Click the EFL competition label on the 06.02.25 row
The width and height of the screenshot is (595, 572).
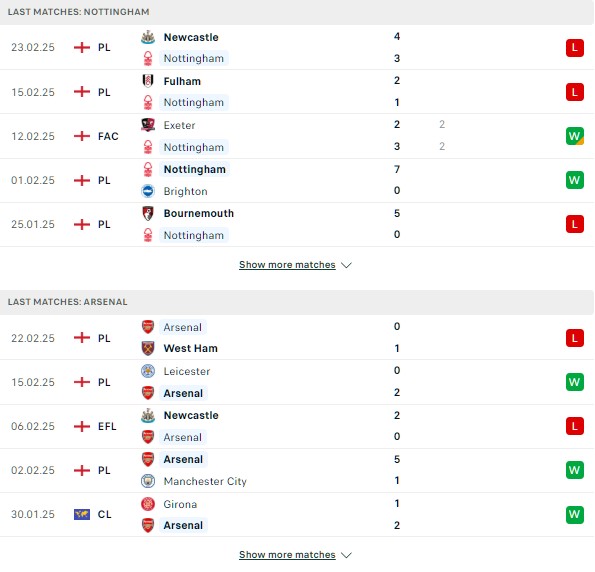click(x=107, y=426)
